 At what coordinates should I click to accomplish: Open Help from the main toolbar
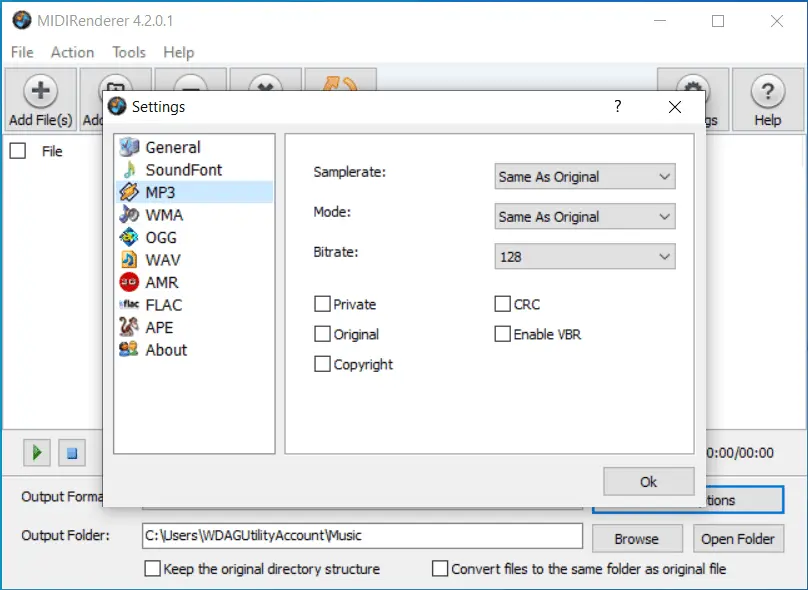pos(767,99)
